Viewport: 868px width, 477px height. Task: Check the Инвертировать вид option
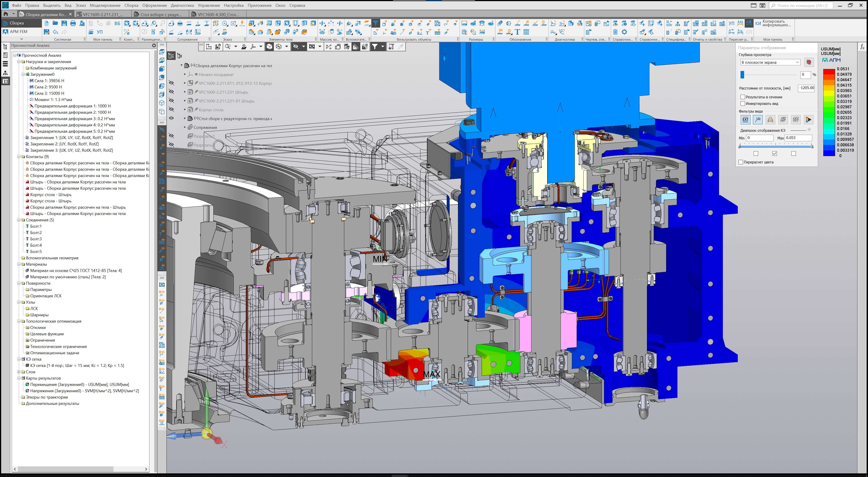pyautogui.click(x=743, y=104)
